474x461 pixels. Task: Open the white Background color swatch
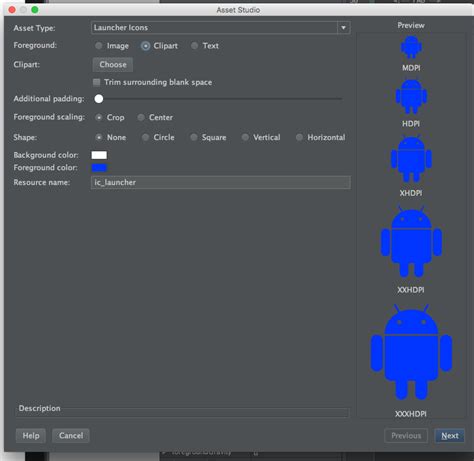(99, 155)
